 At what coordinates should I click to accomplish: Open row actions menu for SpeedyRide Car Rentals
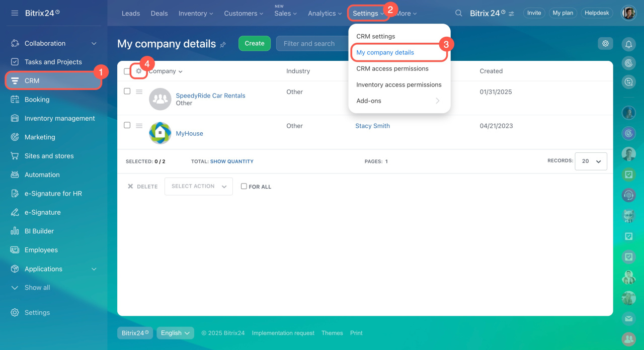click(x=139, y=92)
